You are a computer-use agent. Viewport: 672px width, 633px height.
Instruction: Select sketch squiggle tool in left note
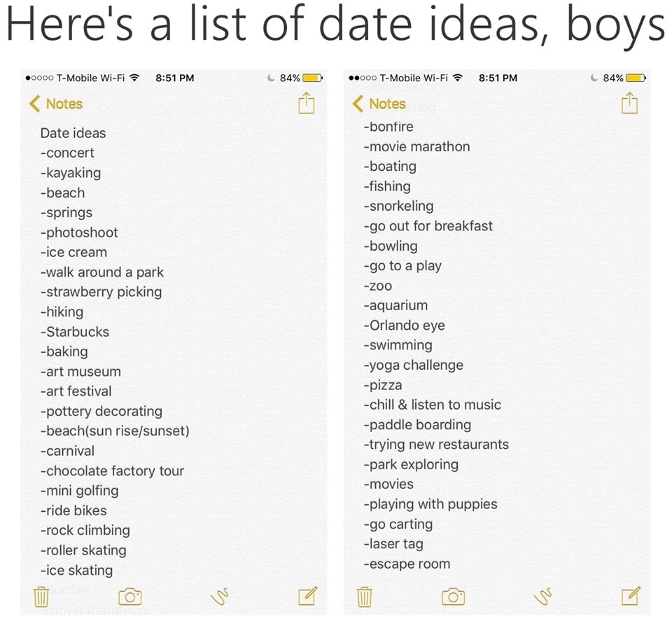tap(220, 596)
